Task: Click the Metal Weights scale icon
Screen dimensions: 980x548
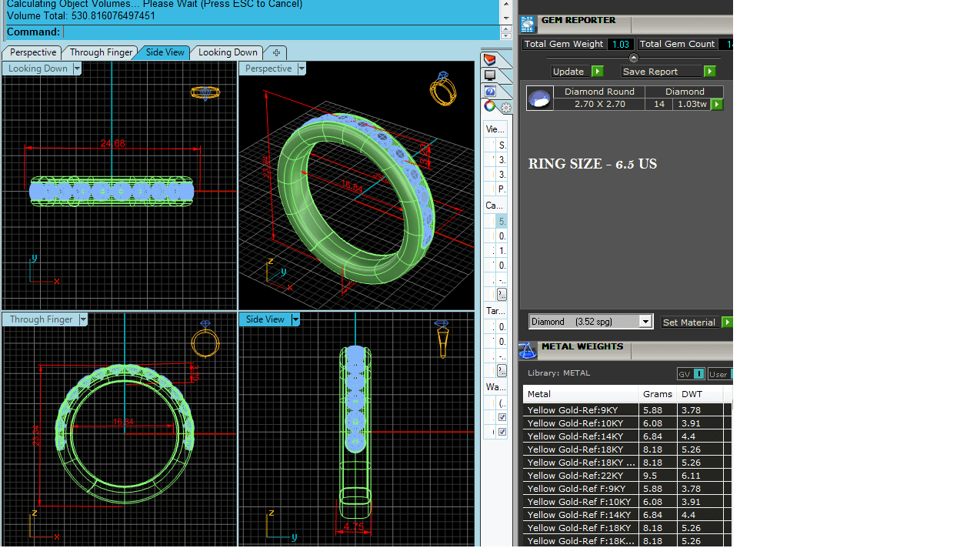Action: (x=527, y=351)
